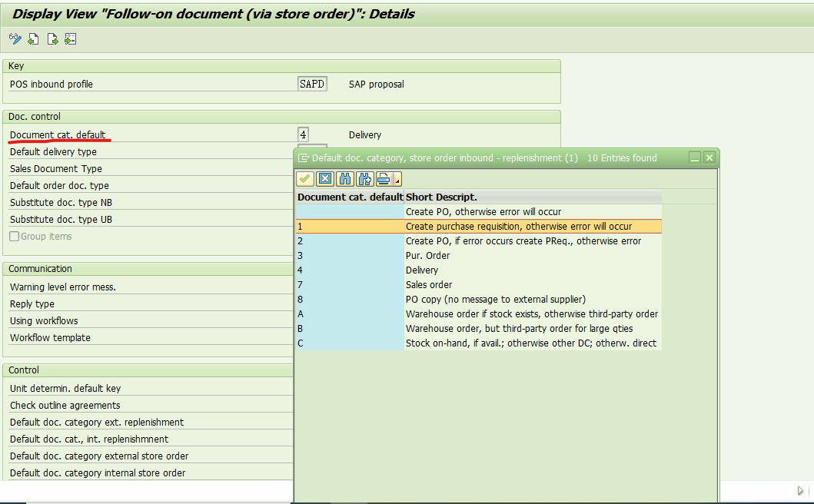
Task: Cancel the value list with X icon
Action: tap(325, 179)
